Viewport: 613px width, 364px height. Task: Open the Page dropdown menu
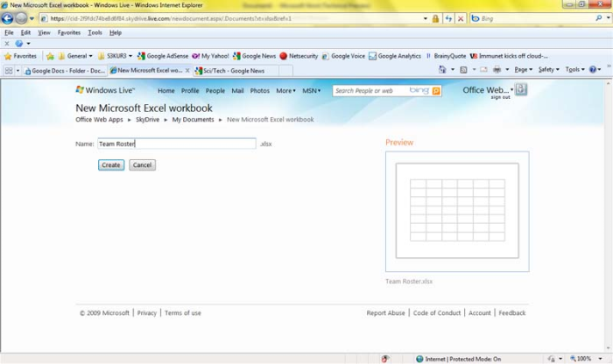pos(523,69)
